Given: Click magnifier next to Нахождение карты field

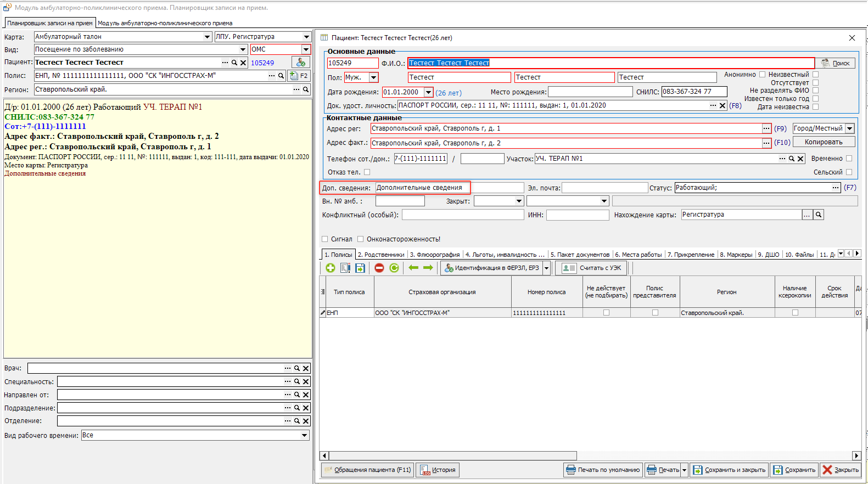Looking at the screenshot, I should tap(819, 215).
